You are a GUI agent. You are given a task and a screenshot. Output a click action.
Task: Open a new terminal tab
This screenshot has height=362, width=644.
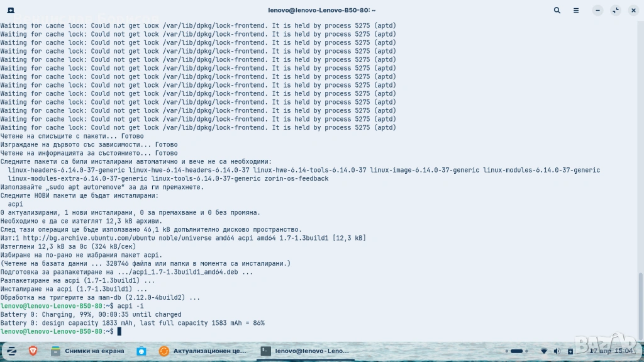[11, 10]
